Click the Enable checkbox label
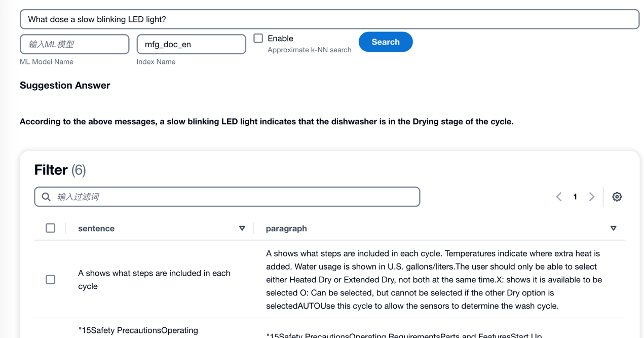The height and width of the screenshot is (338, 644). click(280, 39)
